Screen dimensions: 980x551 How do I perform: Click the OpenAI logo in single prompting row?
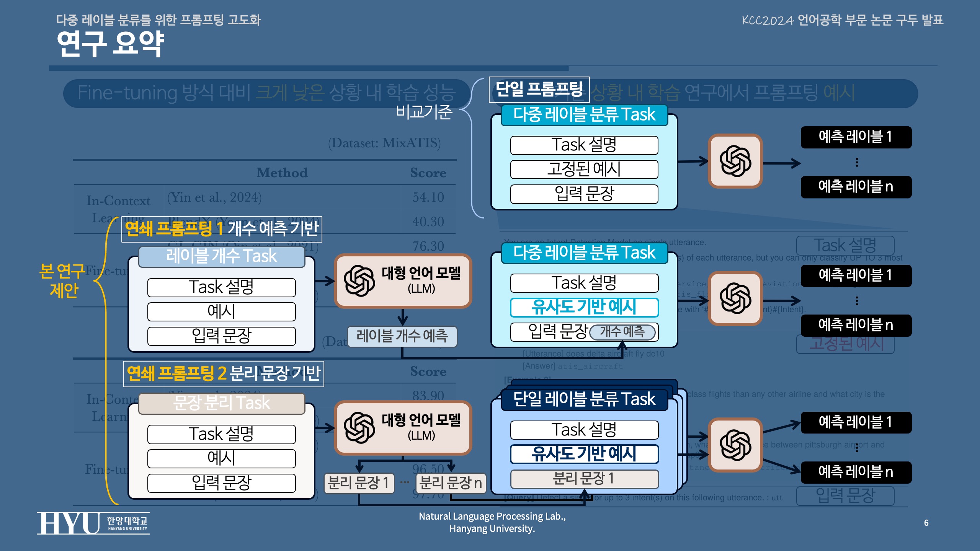click(735, 161)
